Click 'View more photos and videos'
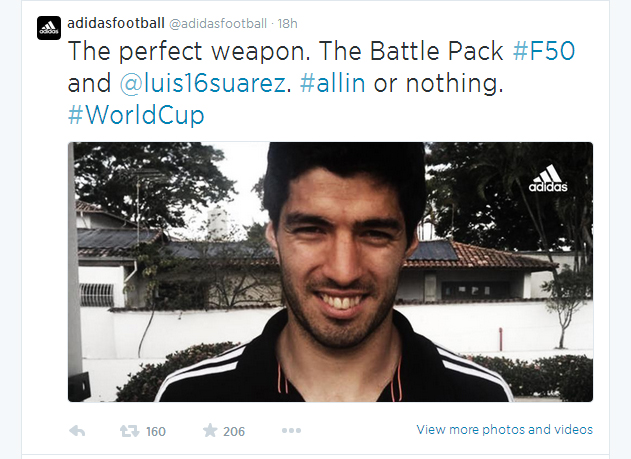This screenshot has height=459, width=631. pos(504,430)
